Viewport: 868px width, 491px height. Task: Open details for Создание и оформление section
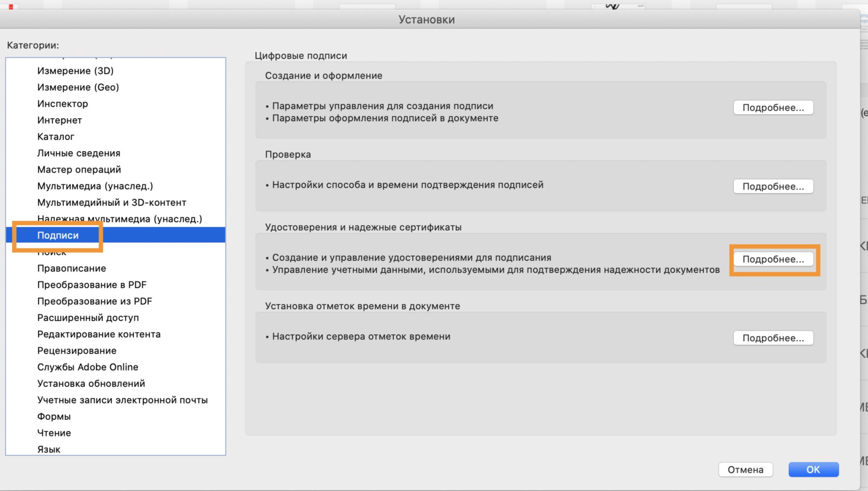click(x=773, y=108)
